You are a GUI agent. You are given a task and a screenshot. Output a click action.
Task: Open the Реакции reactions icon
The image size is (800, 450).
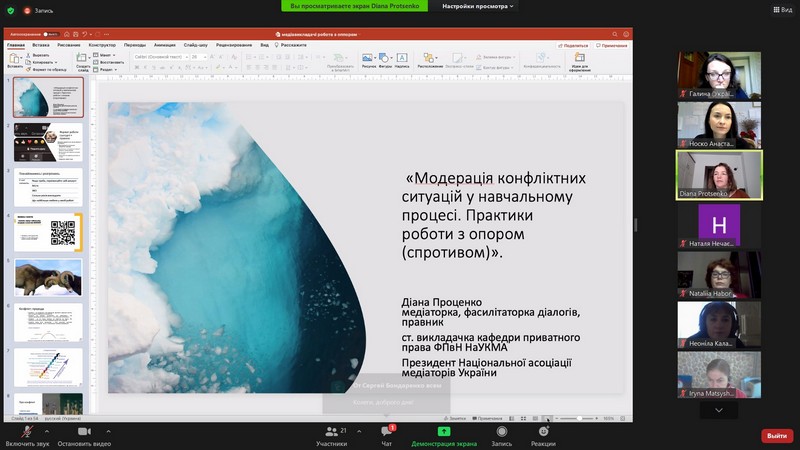pyautogui.click(x=543, y=431)
